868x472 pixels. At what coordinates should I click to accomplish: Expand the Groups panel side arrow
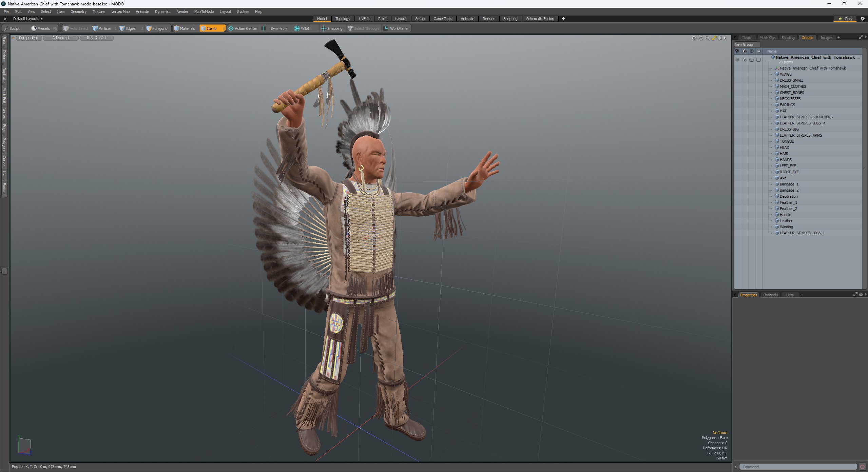point(866,37)
